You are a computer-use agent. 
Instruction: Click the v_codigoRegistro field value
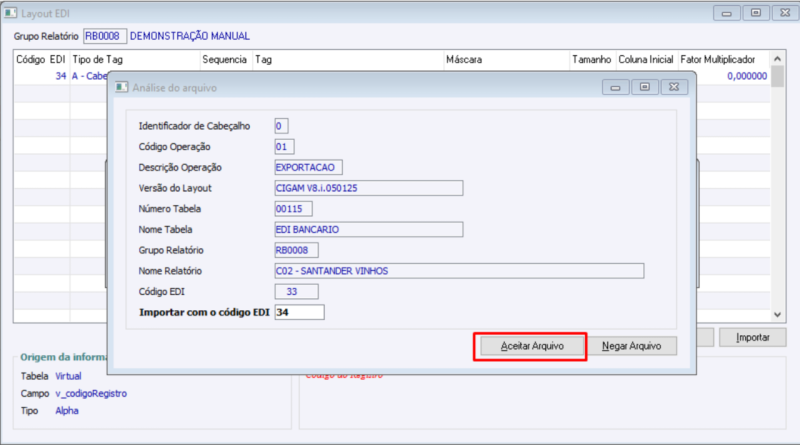tap(91, 393)
